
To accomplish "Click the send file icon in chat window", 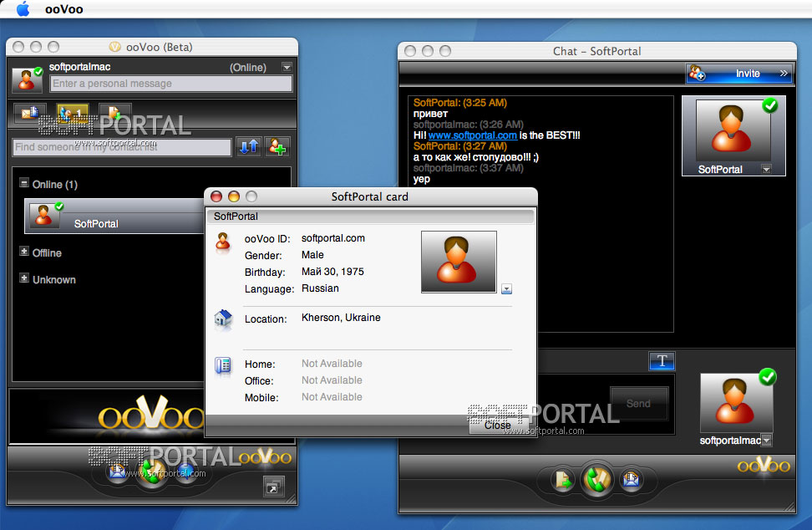I will 563,480.
